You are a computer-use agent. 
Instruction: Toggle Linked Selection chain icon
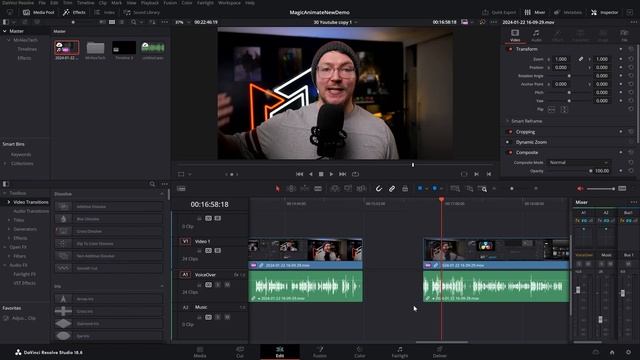pos(392,189)
